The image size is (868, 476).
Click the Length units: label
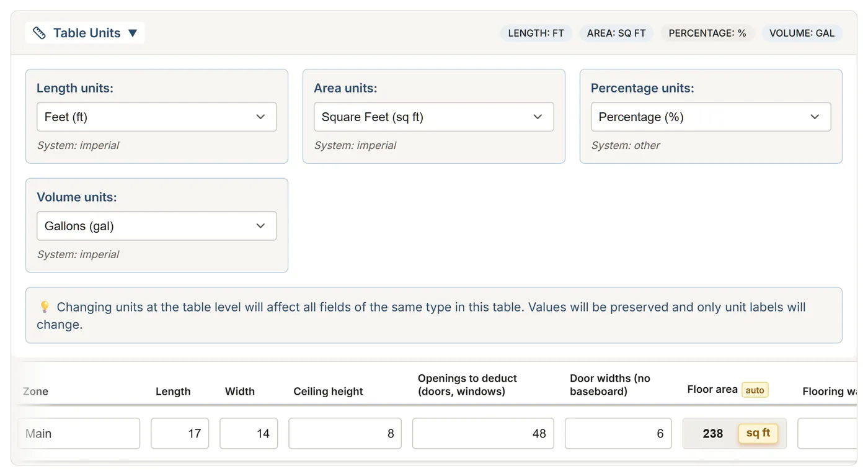click(75, 88)
